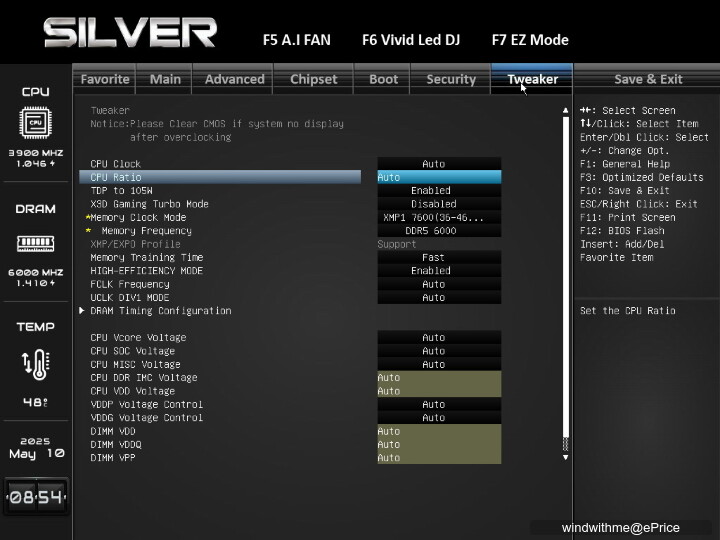
Task: Open Memory Frequency DDR5 6000 dropdown
Action: click(439, 231)
